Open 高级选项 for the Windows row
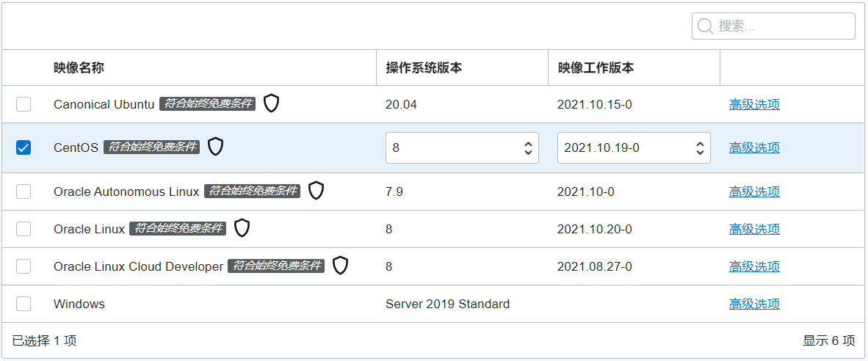This screenshot has width=868, height=361. 754,304
